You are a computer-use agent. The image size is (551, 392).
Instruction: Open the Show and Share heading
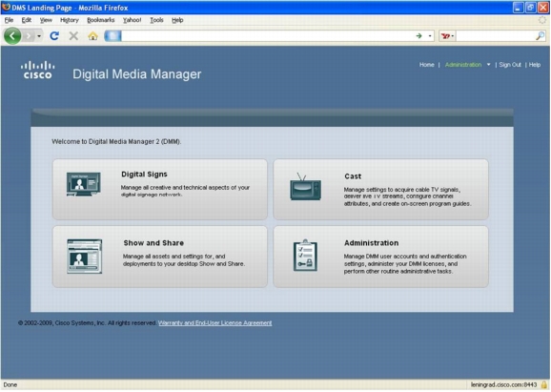(153, 243)
